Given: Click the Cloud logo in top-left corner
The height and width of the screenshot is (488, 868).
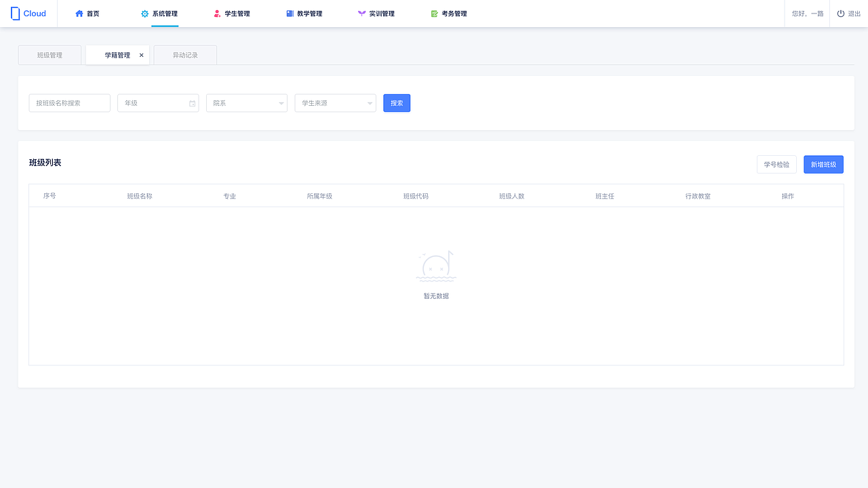Looking at the screenshot, I should point(28,13).
